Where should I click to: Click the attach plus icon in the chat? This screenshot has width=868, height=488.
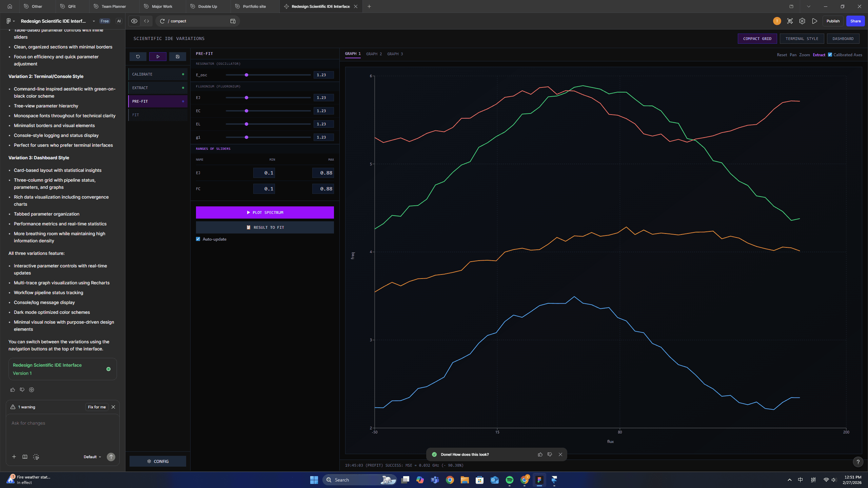click(14, 457)
